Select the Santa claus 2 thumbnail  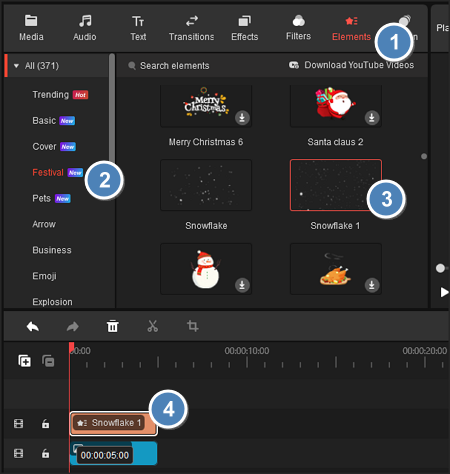tap(336, 106)
